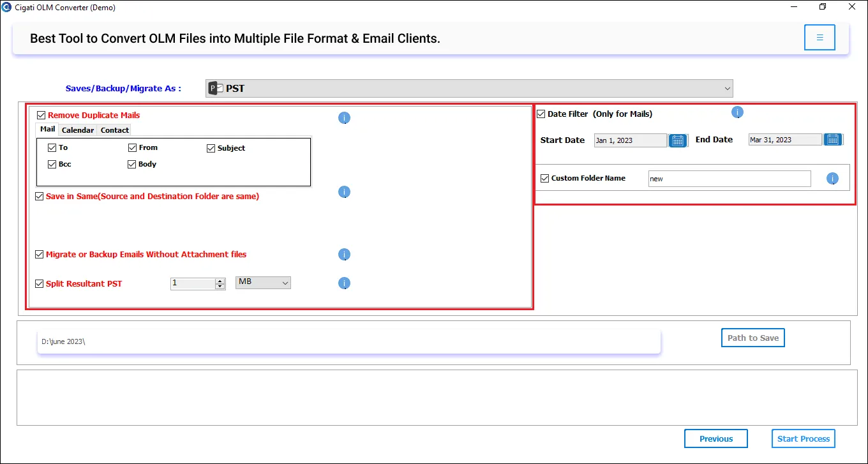The height and width of the screenshot is (464, 868).
Task: Uncheck Split Resultant PST
Action: (x=40, y=284)
